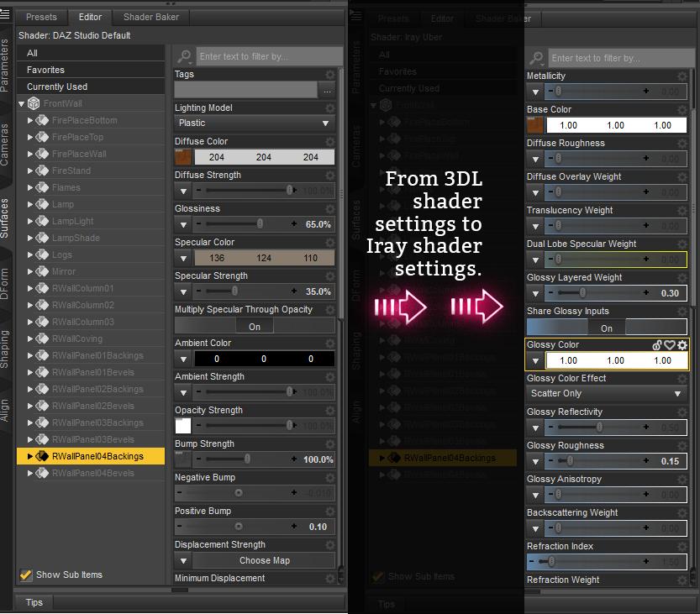Expand the RWallColumn01 surface node

30,288
